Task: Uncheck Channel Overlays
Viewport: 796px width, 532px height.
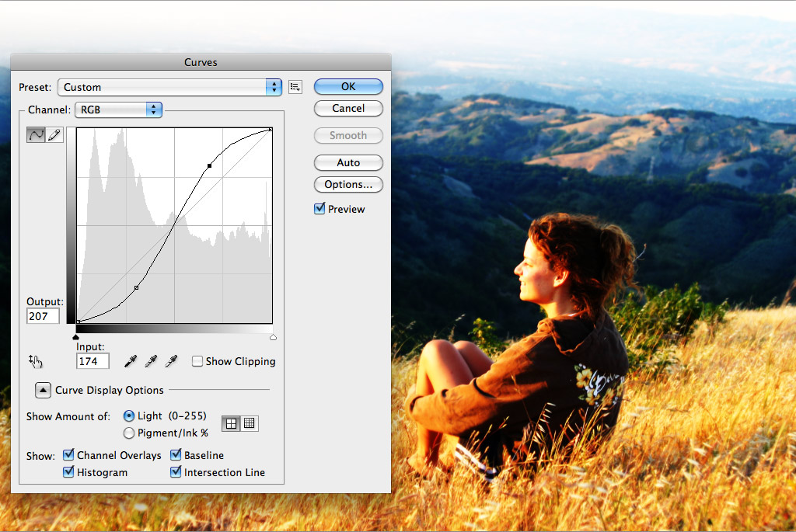Action: [x=68, y=455]
